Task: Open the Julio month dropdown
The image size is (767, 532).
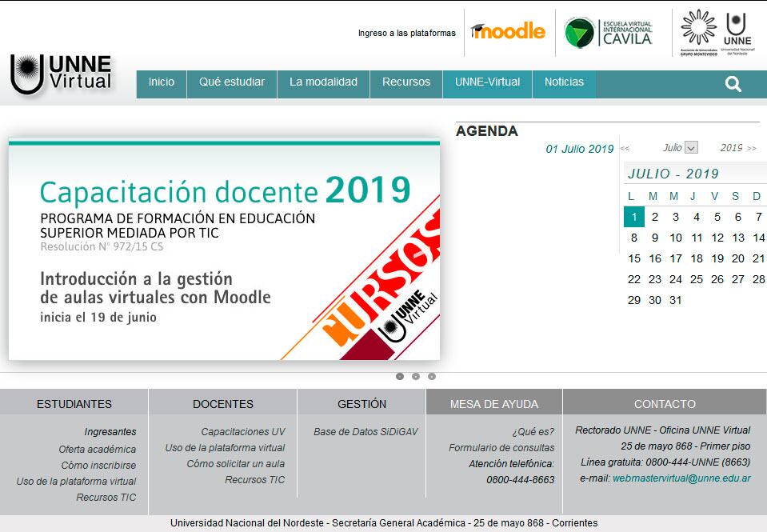Action: 691,148
